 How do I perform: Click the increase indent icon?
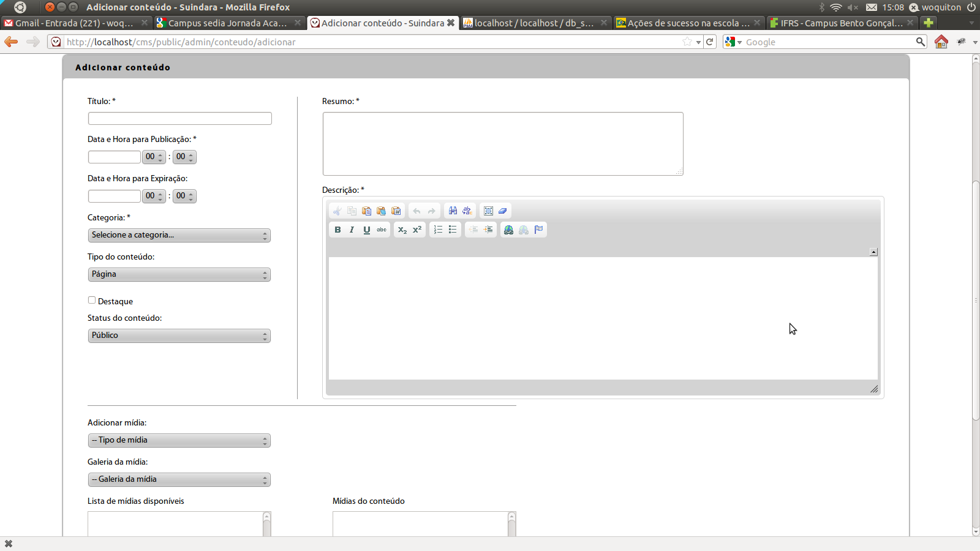488,230
